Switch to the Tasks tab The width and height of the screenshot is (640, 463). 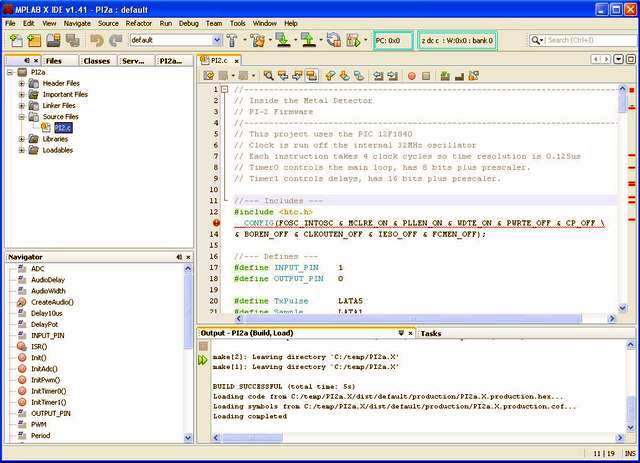point(431,333)
